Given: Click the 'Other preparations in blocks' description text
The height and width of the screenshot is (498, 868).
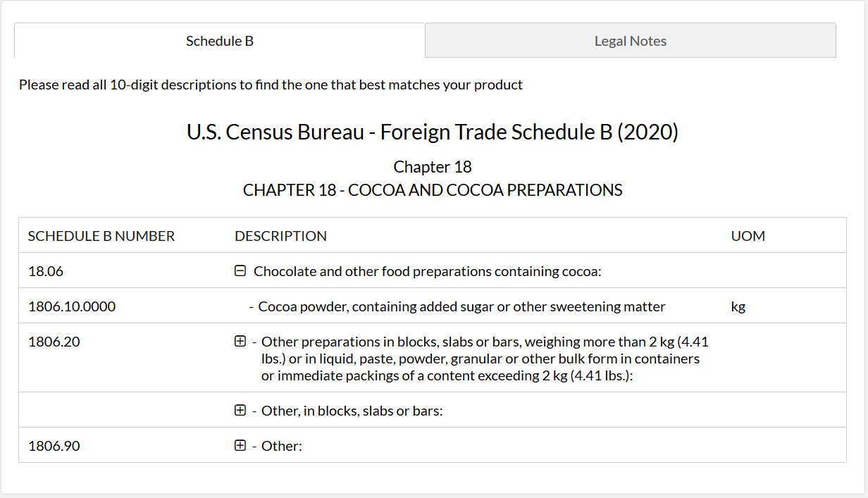Looking at the screenshot, I should (x=485, y=359).
